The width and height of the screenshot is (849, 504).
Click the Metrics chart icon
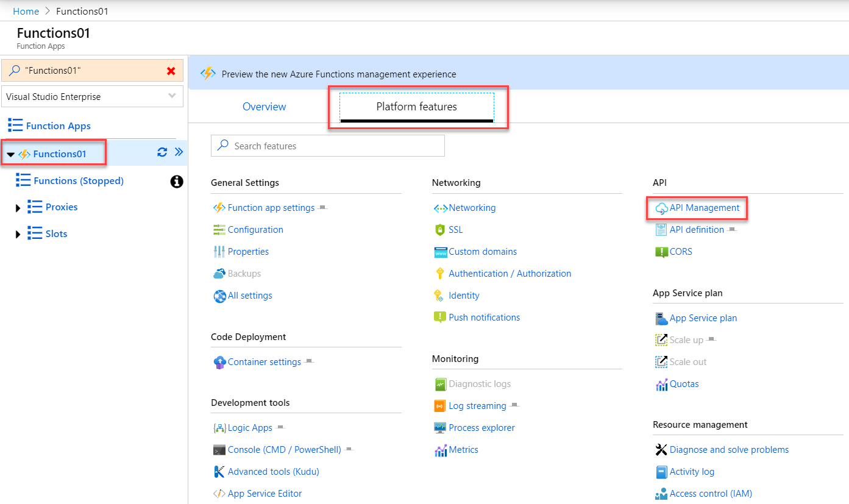pos(441,450)
